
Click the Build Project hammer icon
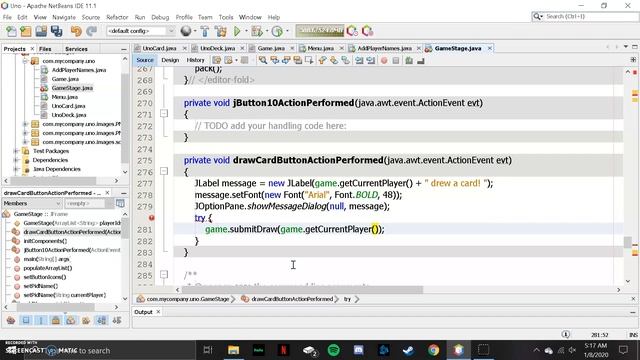tap(204, 31)
